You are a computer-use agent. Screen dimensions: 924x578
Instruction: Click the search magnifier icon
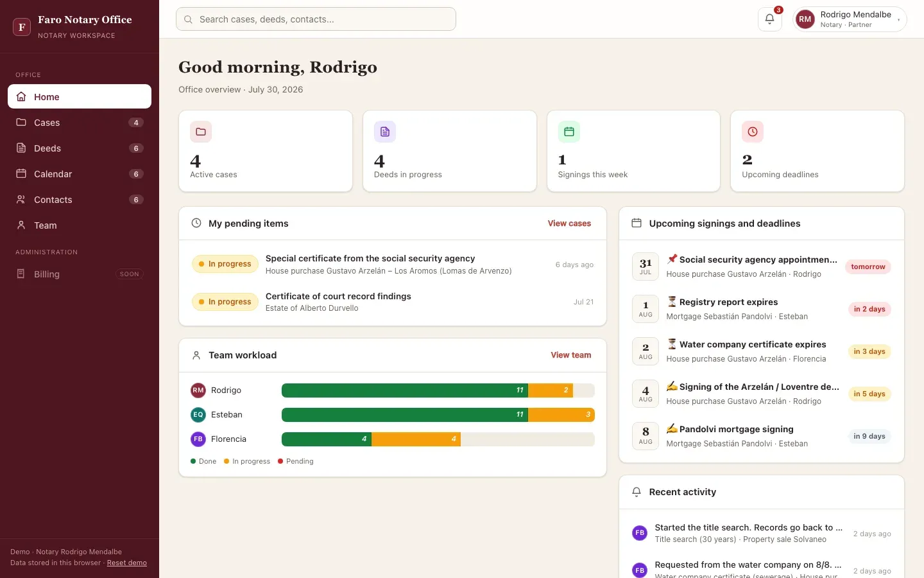click(188, 19)
